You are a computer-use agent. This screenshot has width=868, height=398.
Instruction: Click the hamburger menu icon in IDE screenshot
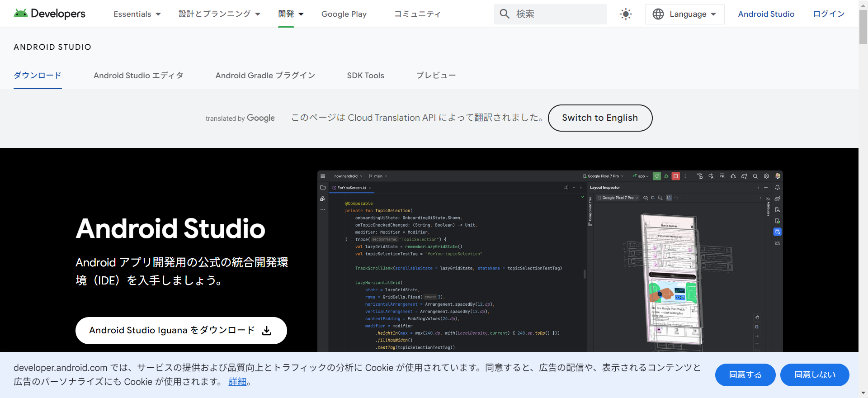pyautogui.click(x=323, y=176)
